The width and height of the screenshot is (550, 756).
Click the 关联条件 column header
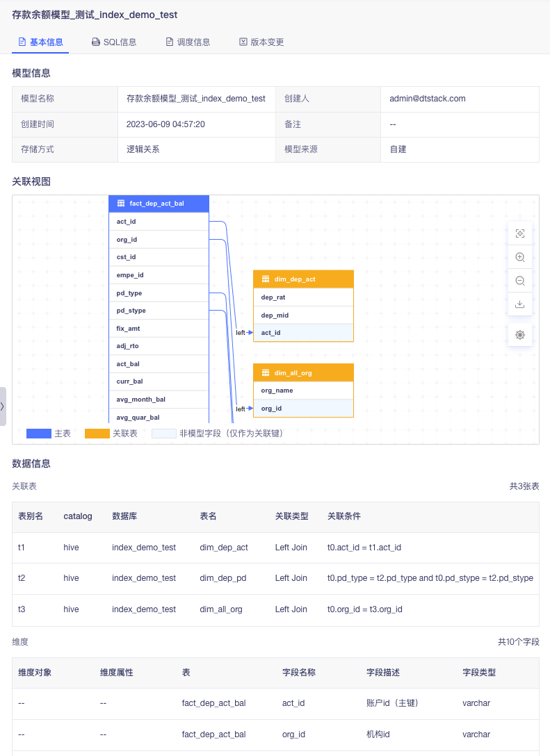pyautogui.click(x=344, y=516)
